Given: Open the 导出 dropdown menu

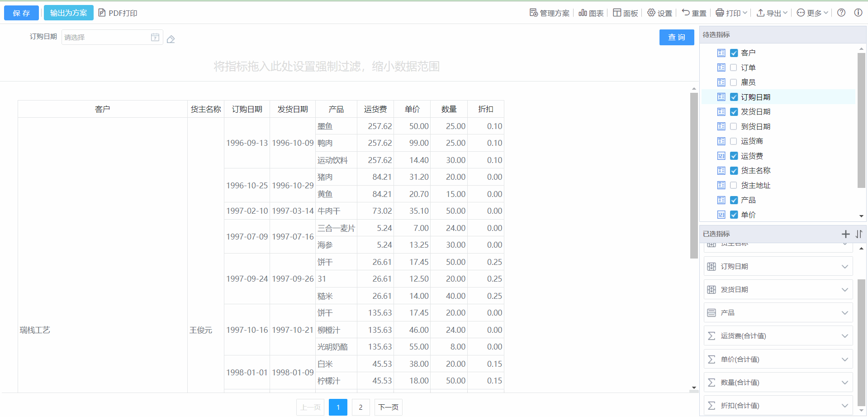Looking at the screenshot, I should [x=772, y=13].
